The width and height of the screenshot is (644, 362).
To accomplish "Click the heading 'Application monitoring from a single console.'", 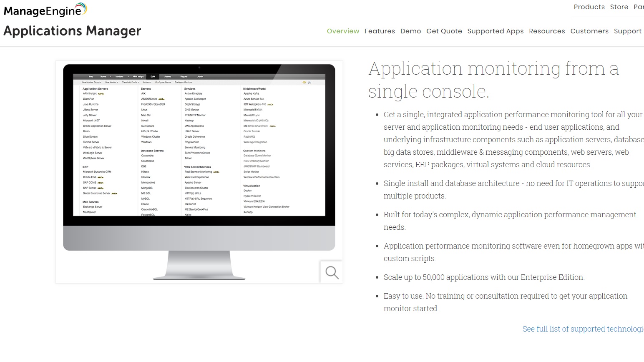I will pos(493,80).
